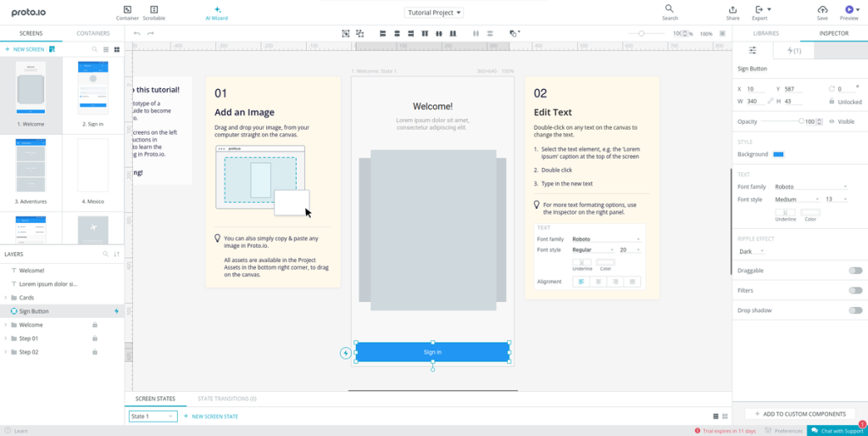
Task: Open the font size 13 dropdown
Action: 836,198
